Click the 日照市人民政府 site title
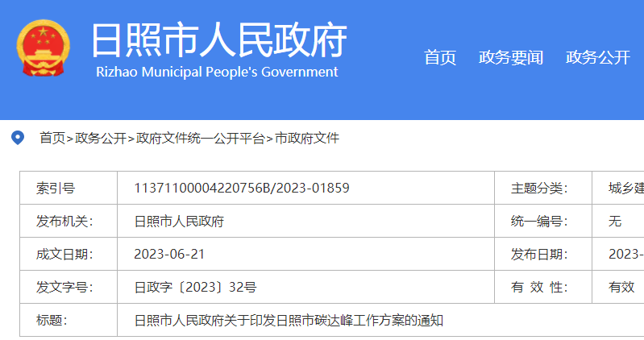The image size is (644, 340). point(218,39)
